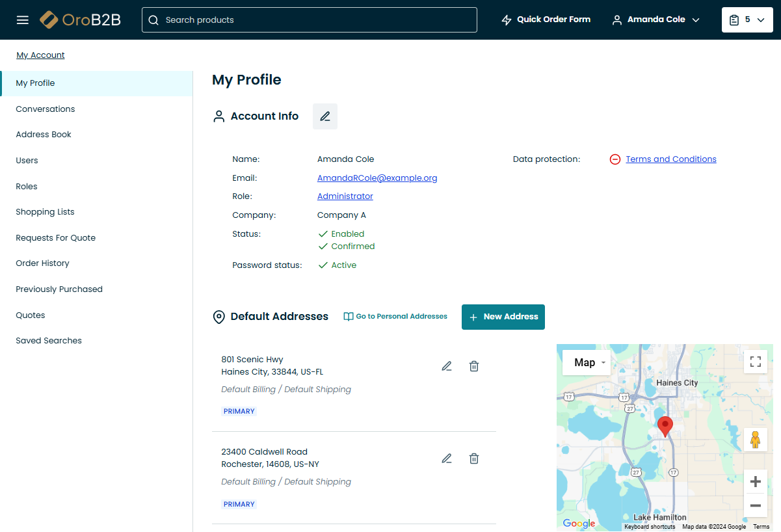The image size is (781, 532).
Task: Click the Search products field
Action: pos(309,20)
